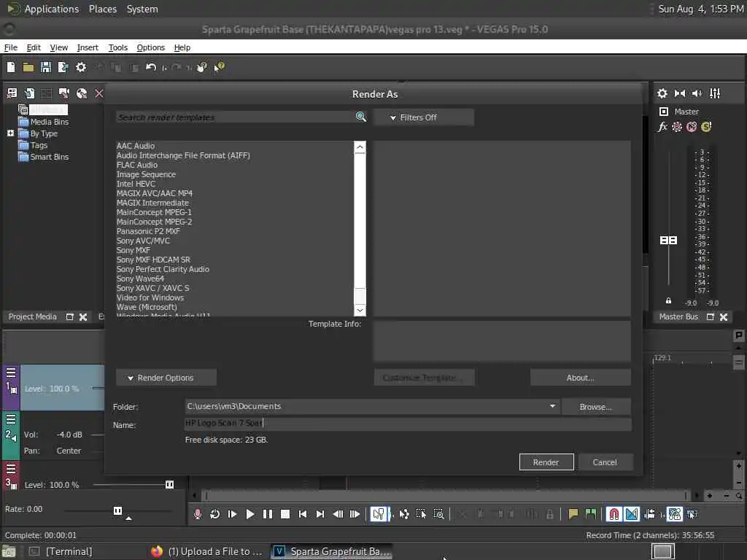747x560 pixels.
Task: Expand the Render Options section
Action: pyautogui.click(x=166, y=378)
